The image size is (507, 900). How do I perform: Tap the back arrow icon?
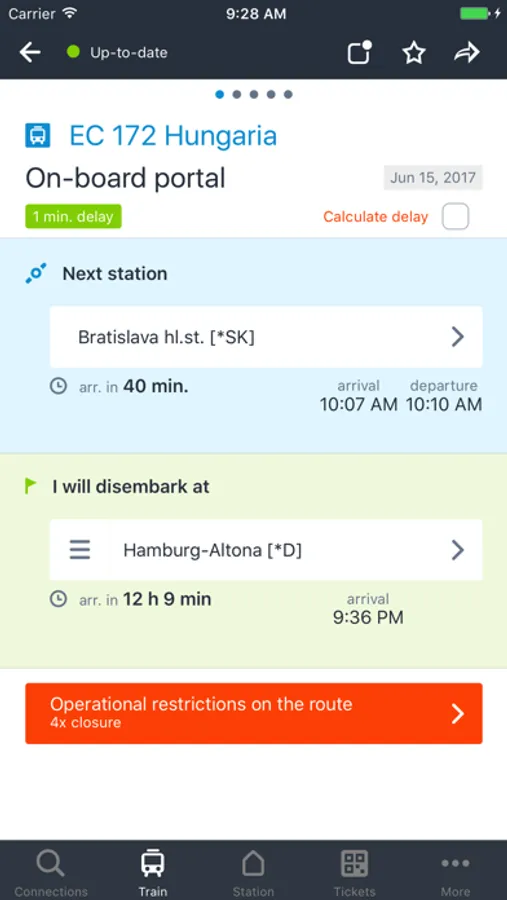[x=30, y=53]
